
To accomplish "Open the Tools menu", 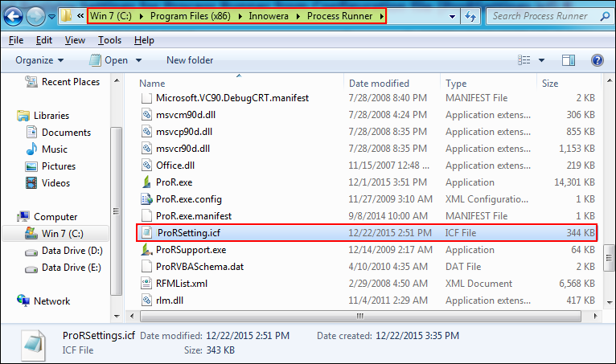I will click(x=109, y=40).
